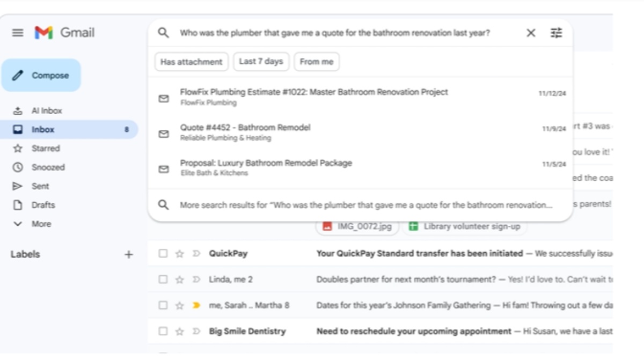Create new label with plus icon
Screen dimensions: 644x362
pos(129,255)
